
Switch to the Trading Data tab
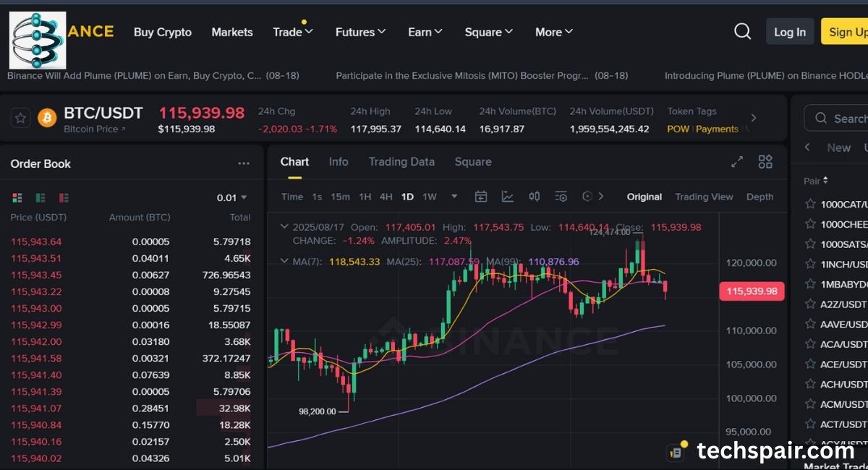click(402, 162)
